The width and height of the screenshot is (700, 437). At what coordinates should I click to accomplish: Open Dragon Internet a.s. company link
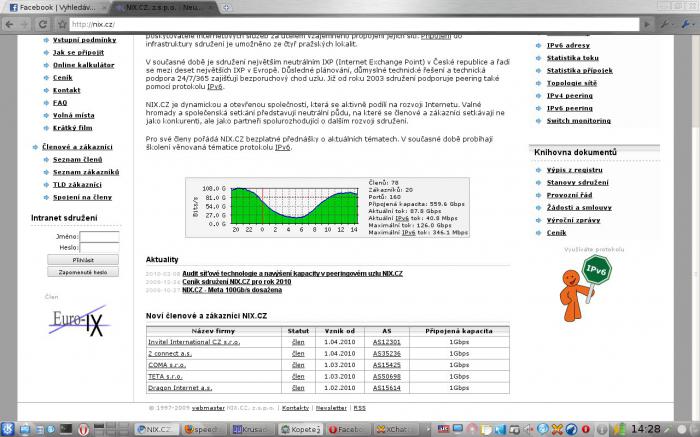[x=180, y=388]
